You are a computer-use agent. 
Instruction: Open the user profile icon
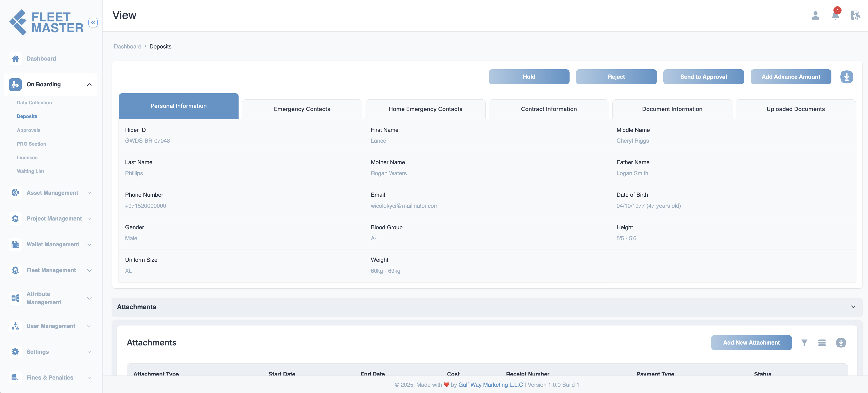pyautogui.click(x=815, y=15)
